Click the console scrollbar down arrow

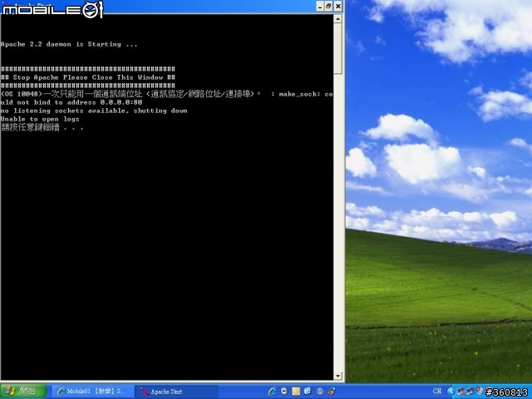point(337,376)
